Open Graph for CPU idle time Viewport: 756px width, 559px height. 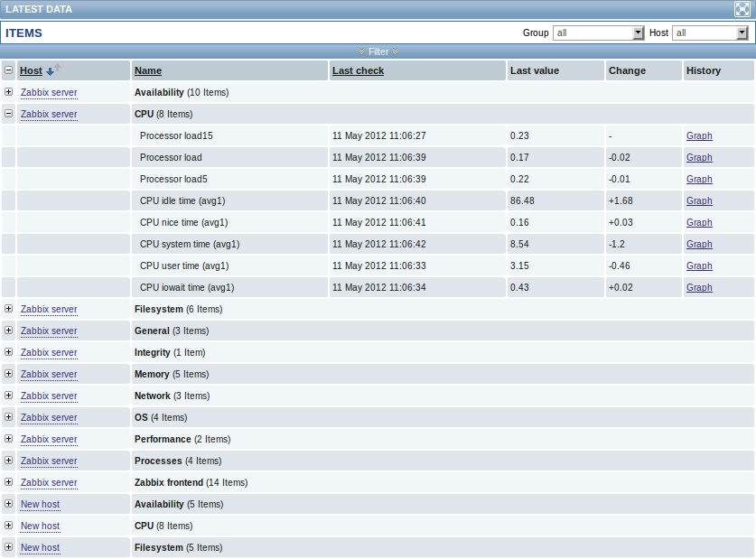tap(699, 201)
